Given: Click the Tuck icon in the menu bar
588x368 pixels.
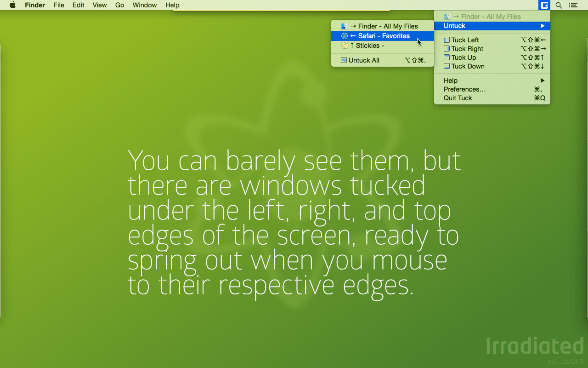Looking at the screenshot, I should (544, 6).
